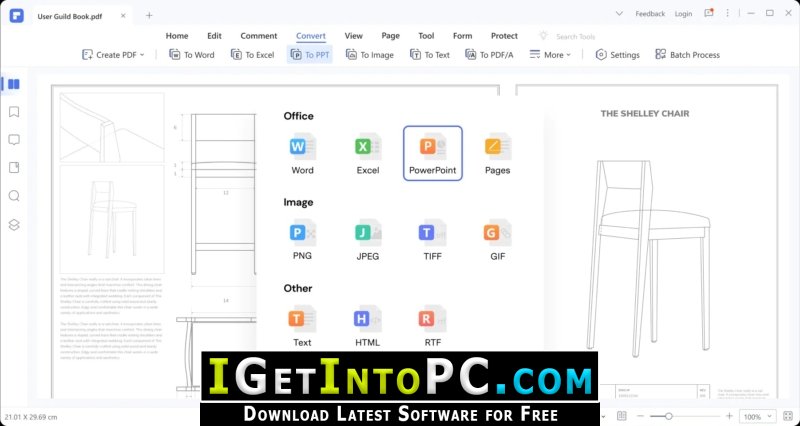
Task: Open the 100% zoom level dropdown
Action: (758, 417)
